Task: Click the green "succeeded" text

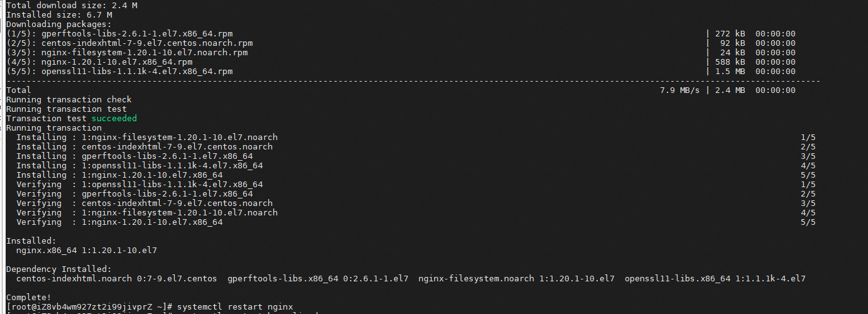Action: click(114, 118)
